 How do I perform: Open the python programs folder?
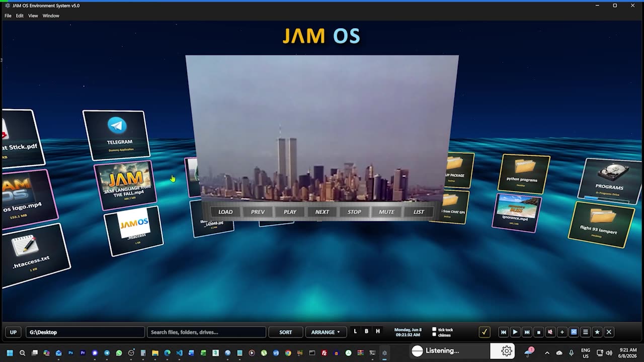[x=523, y=173]
